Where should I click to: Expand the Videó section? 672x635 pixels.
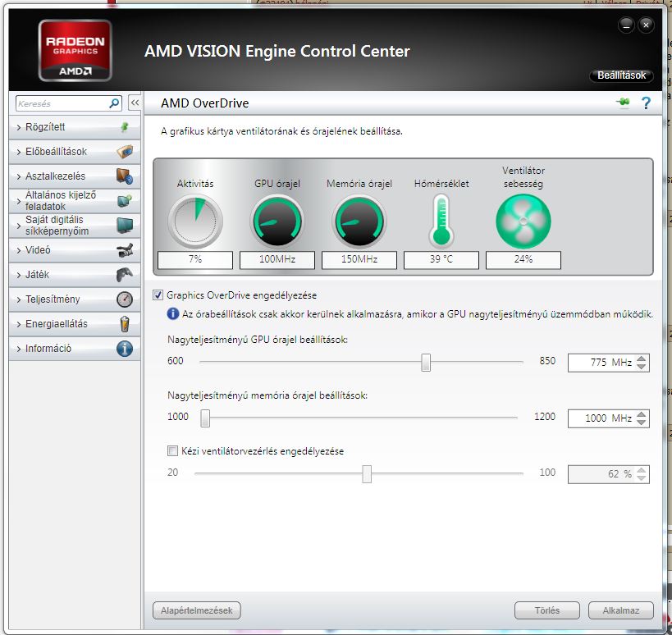(75, 249)
